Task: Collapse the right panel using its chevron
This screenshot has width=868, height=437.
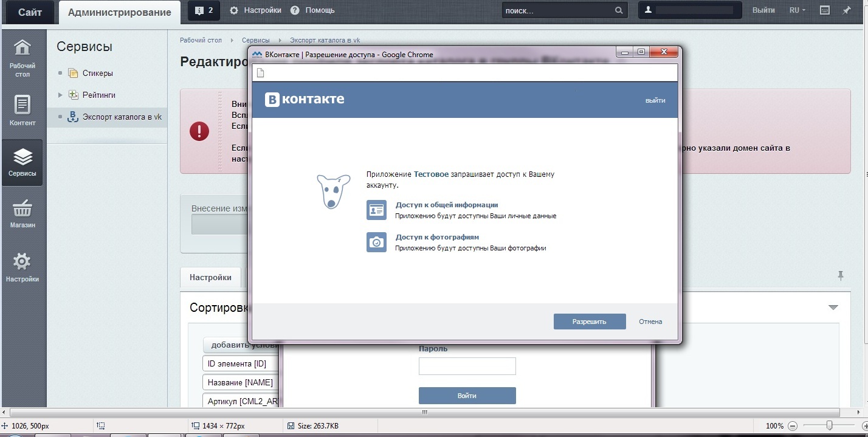Action: coord(834,307)
